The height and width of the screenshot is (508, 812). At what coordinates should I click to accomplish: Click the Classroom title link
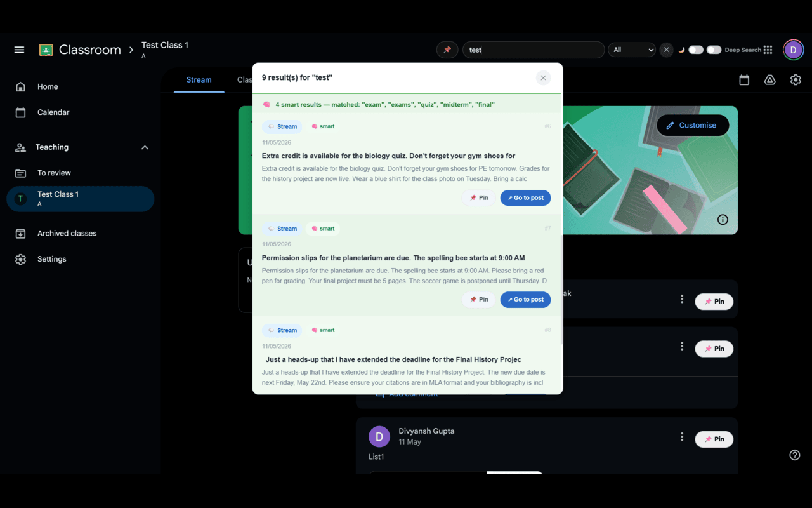(x=90, y=50)
